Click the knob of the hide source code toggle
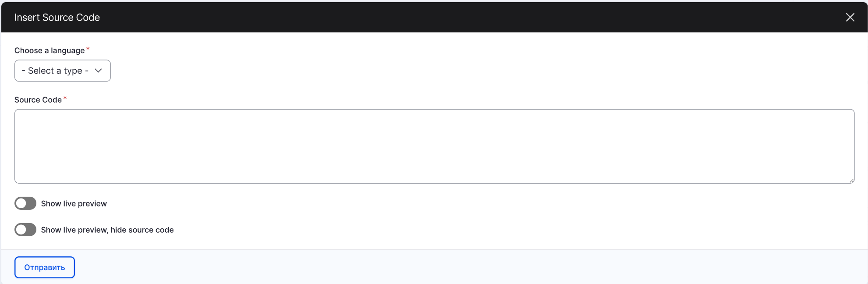 (21, 230)
